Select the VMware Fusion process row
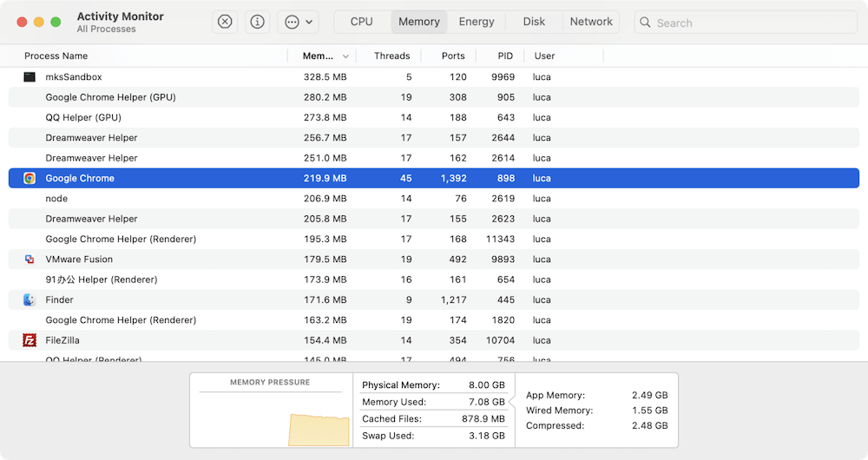868x460 pixels. [x=434, y=259]
